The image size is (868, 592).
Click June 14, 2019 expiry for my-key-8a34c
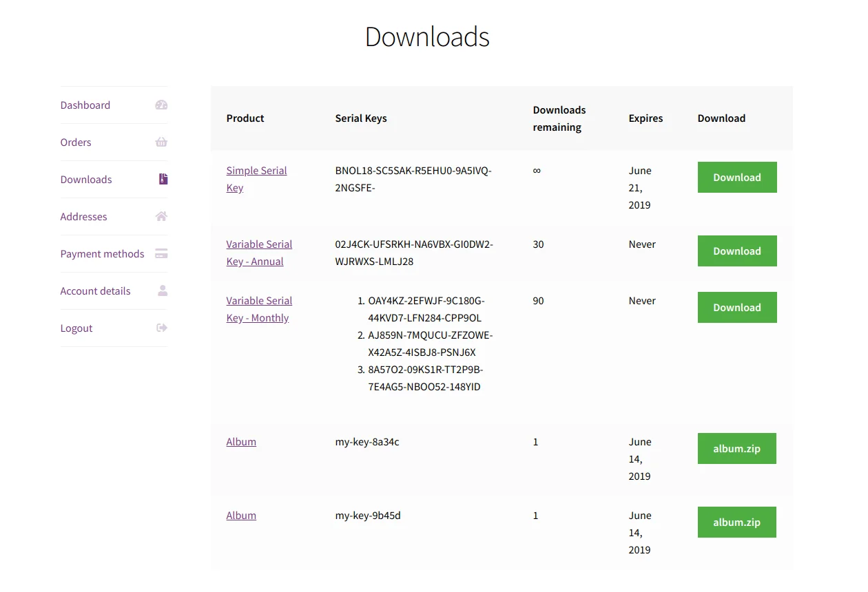(640, 459)
